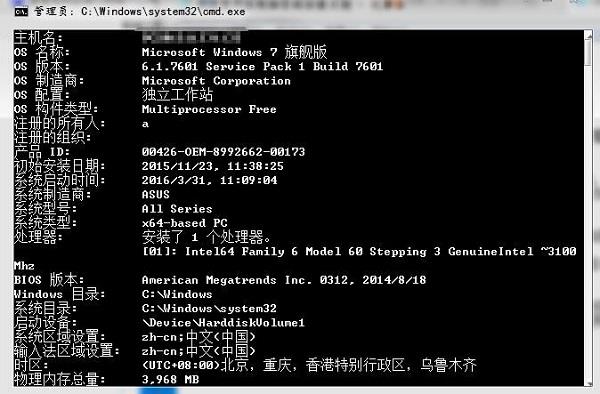600x394 pixels.
Task: Click the label 'OS 构件类型:'
Action: (x=56, y=109)
